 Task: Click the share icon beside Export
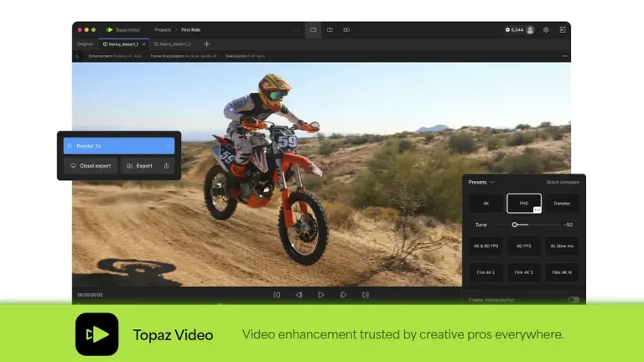(166, 166)
